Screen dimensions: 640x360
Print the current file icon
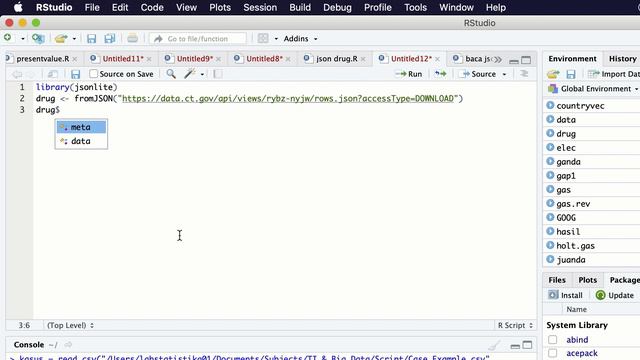click(x=132, y=38)
